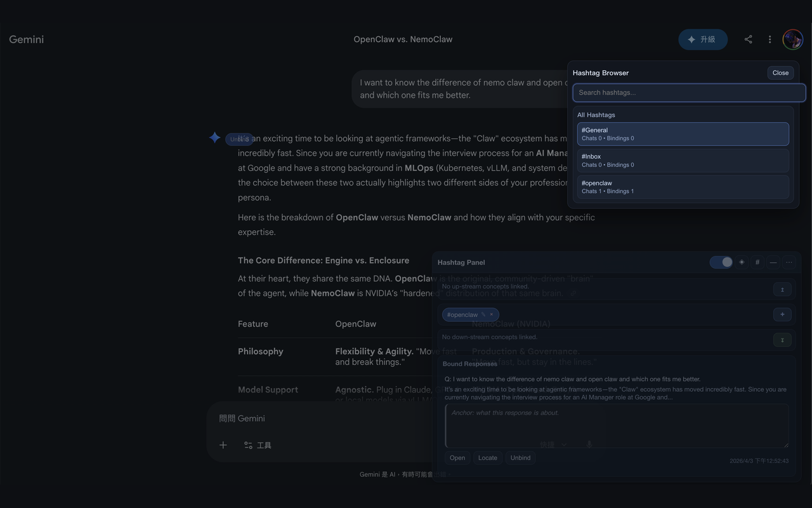812x508 pixels.
Task: Click the plus icon in the Gemini chat input
Action: [x=223, y=444]
